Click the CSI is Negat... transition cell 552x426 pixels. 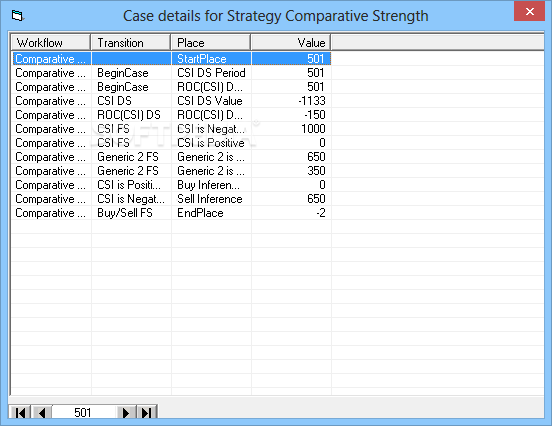pyautogui.click(x=131, y=199)
